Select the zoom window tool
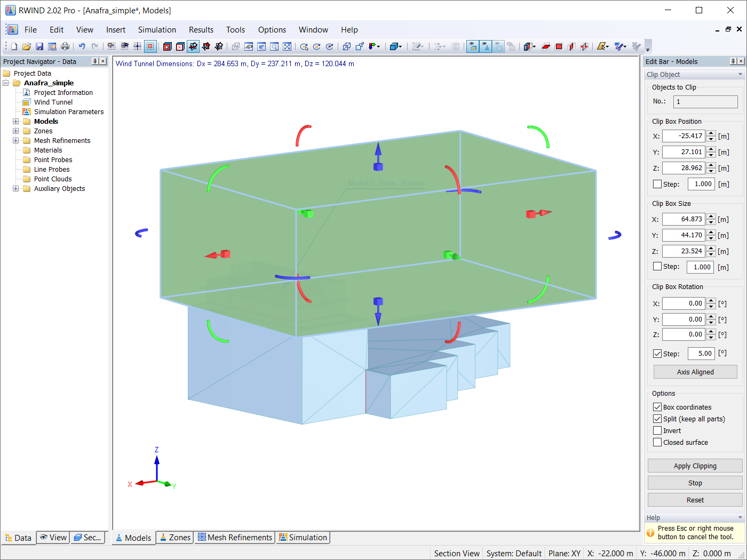Image resolution: width=747 pixels, height=560 pixels. pos(275,46)
